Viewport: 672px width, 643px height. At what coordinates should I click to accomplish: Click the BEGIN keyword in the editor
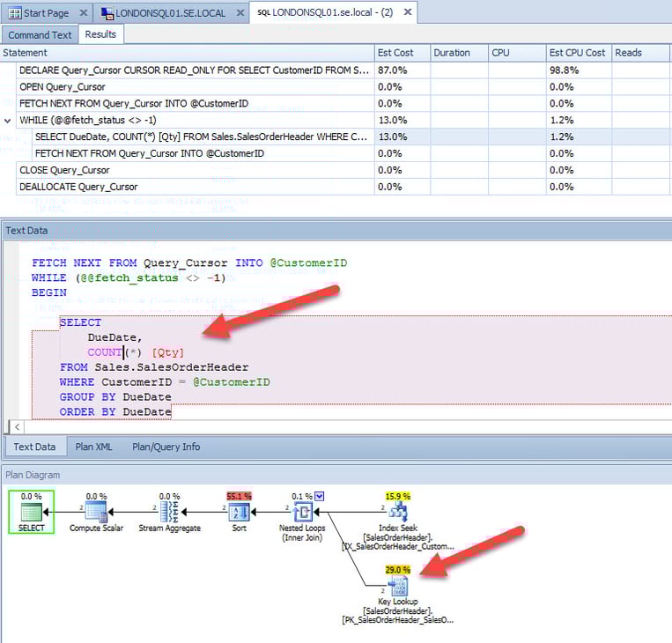click(x=48, y=292)
